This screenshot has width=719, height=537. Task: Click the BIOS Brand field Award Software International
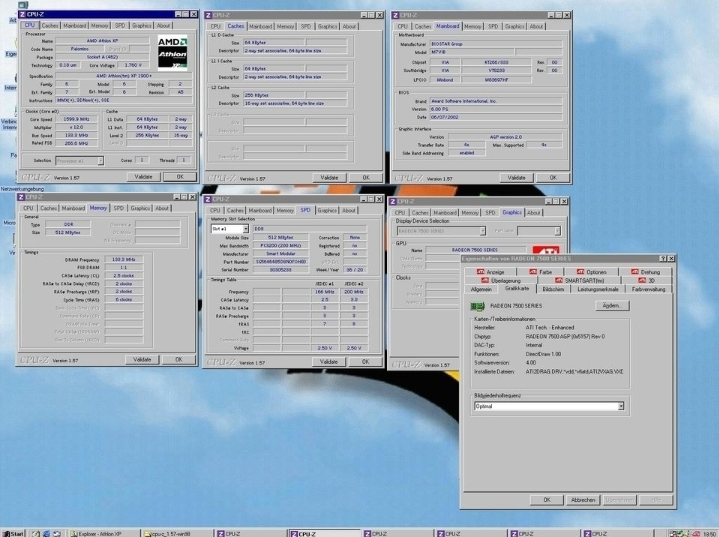[x=496, y=101]
